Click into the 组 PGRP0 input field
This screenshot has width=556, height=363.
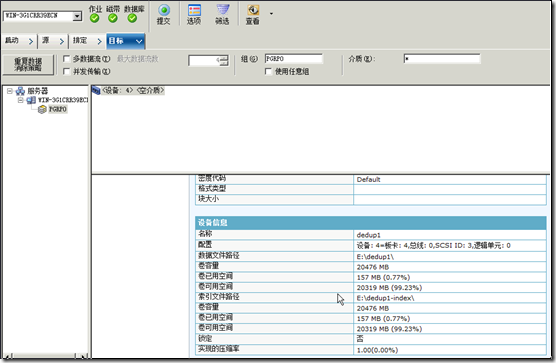[294, 59]
